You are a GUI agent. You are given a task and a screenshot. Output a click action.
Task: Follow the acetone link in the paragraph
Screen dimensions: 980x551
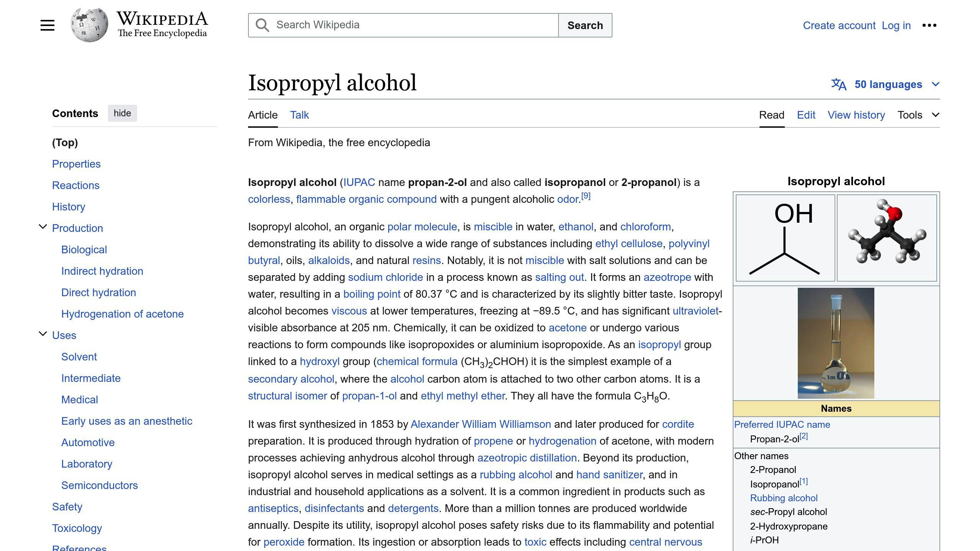click(567, 328)
